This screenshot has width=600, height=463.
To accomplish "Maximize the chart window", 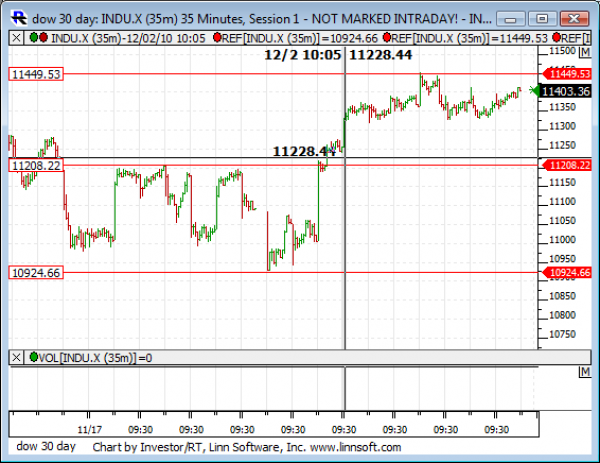I will click(542, 18).
